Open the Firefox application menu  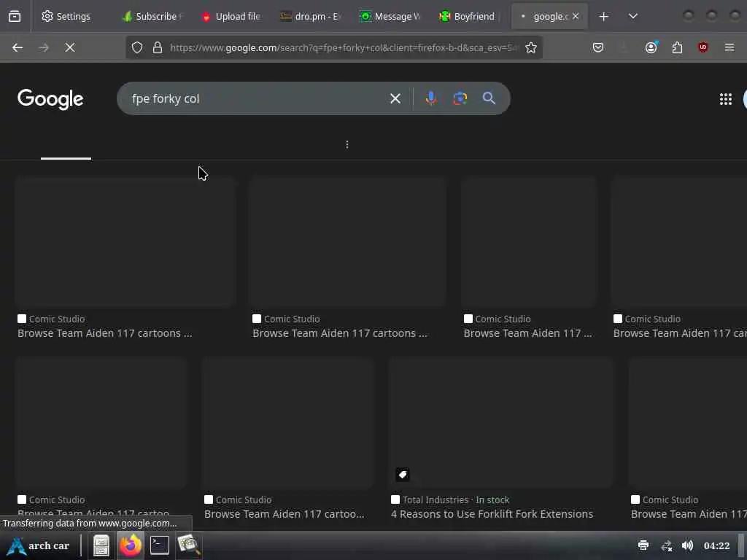729,47
